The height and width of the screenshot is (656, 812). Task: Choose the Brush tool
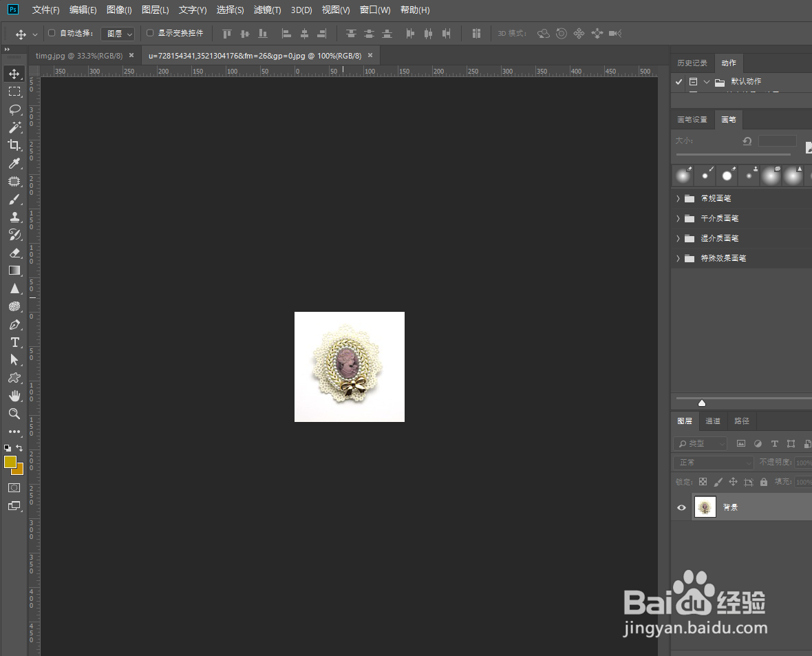pos(15,200)
